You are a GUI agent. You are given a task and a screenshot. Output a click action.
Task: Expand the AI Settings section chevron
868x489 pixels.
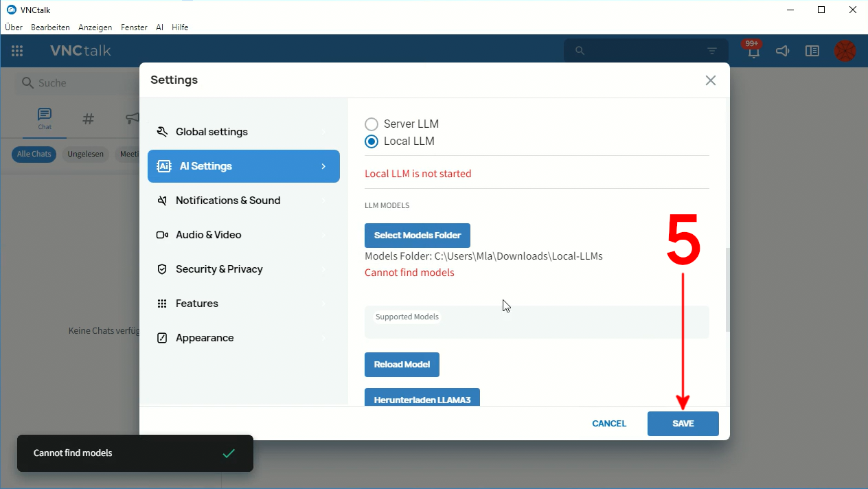pyautogui.click(x=323, y=166)
